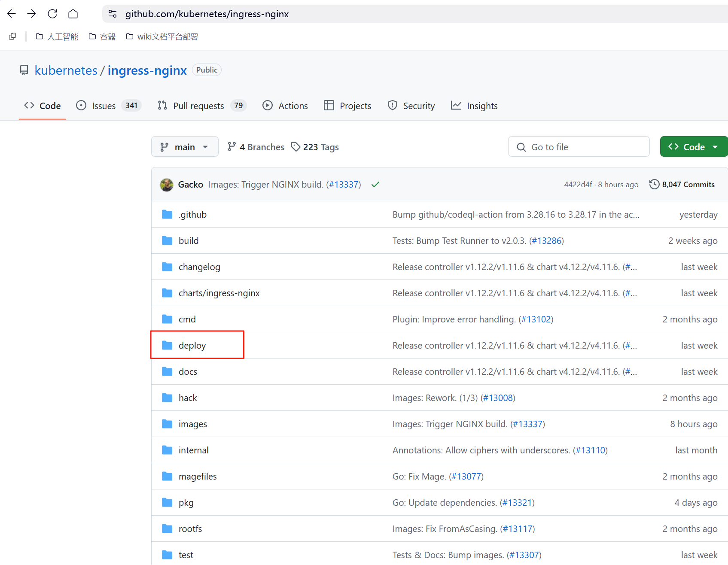This screenshot has height=565, width=728.
Task: Click the browser address bar URL
Action: [x=207, y=14]
